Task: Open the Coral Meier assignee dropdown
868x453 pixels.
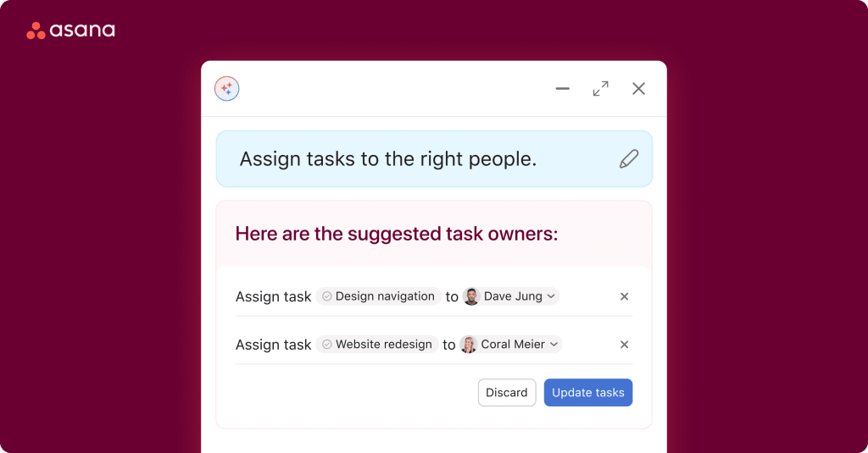Action: click(554, 345)
